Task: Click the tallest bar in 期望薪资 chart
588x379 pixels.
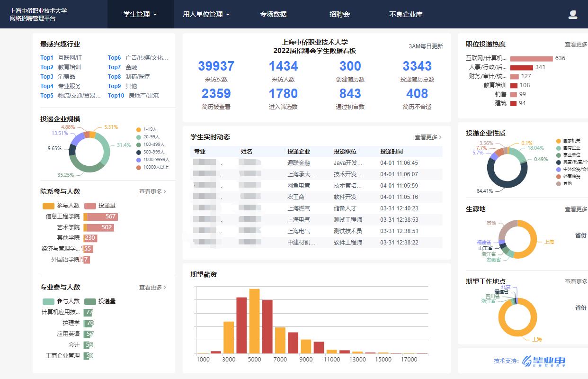Action: click(x=255, y=321)
